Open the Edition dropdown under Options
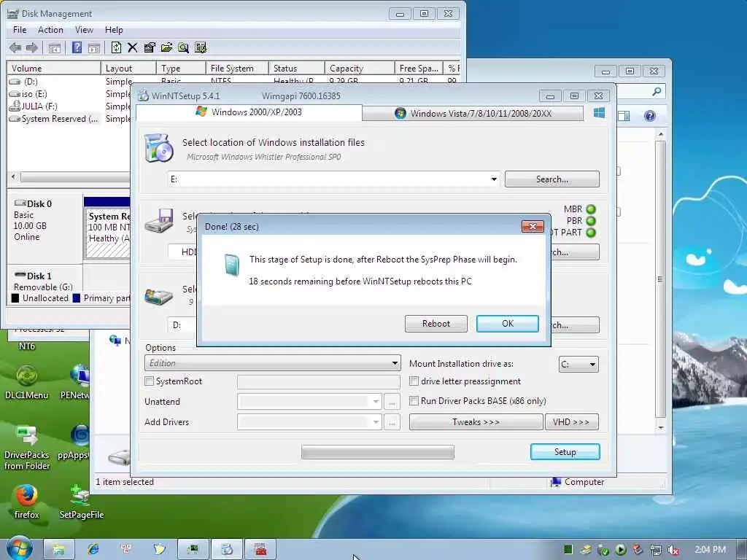Screen dimensions: 747x560 click(395, 363)
